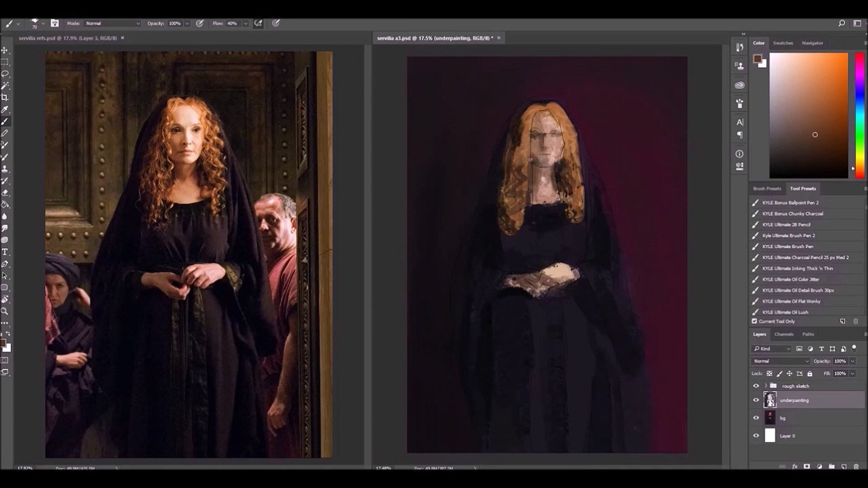Switch to the Swatches tab
Screen dimensions: 868x488
pos(783,43)
